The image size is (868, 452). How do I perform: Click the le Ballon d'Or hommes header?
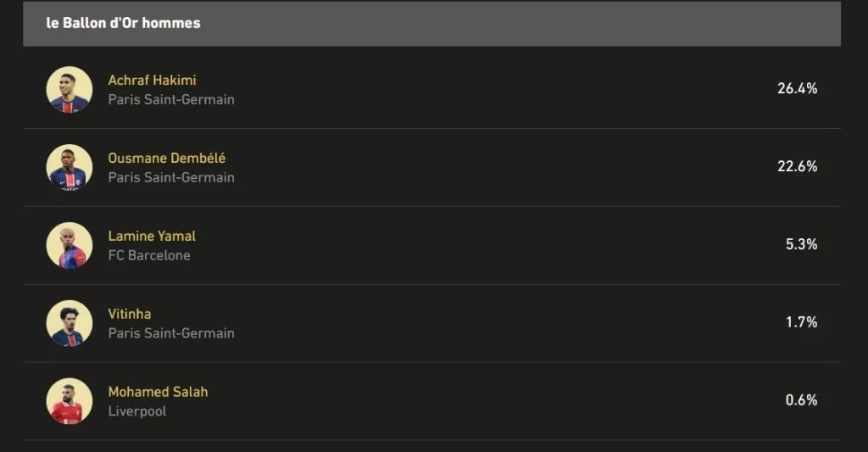[x=431, y=23]
